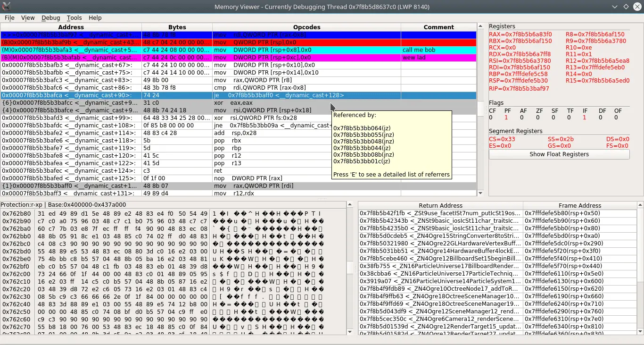Click the Return Address column header

(x=441, y=205)
